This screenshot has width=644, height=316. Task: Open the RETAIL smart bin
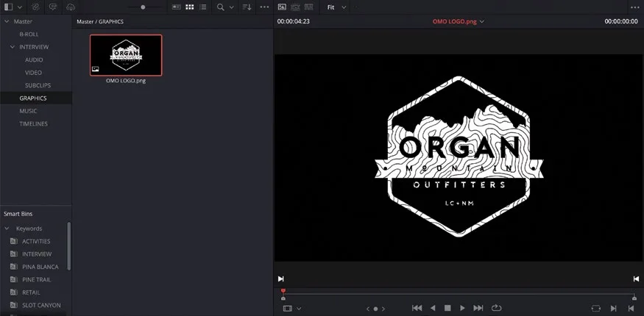coord(31,292)
